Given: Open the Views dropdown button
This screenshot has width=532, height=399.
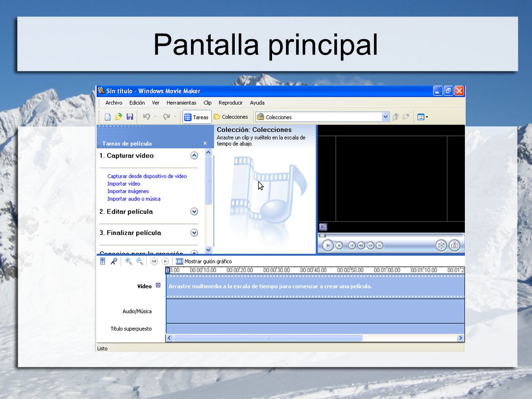Looking at the screenshot, I should tap(422, 117).
